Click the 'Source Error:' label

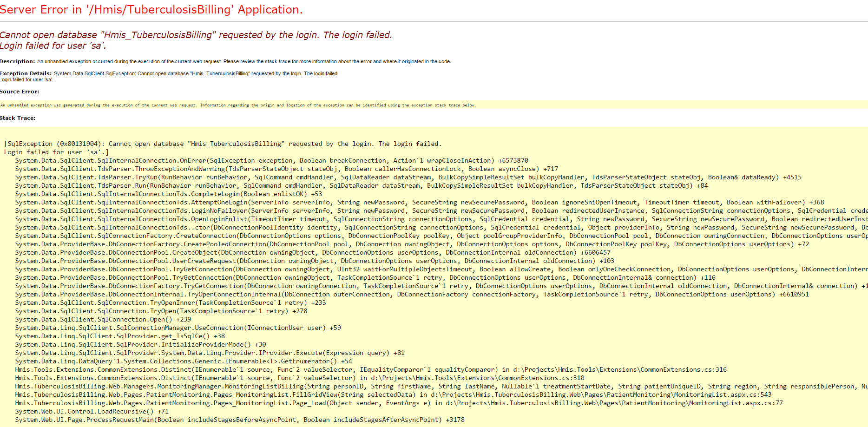[x=20, y=92]
